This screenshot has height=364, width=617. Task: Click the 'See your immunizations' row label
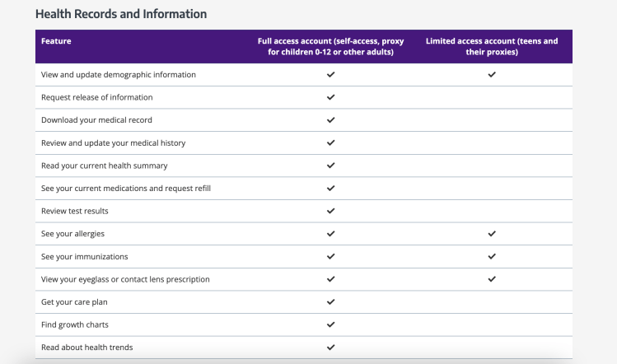click(84, 257)
